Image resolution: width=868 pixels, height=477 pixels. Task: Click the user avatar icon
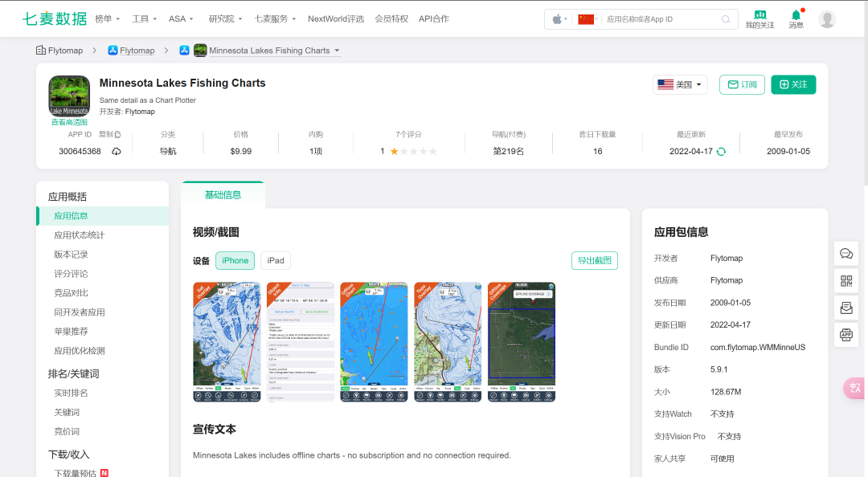(x=827, y=19)
